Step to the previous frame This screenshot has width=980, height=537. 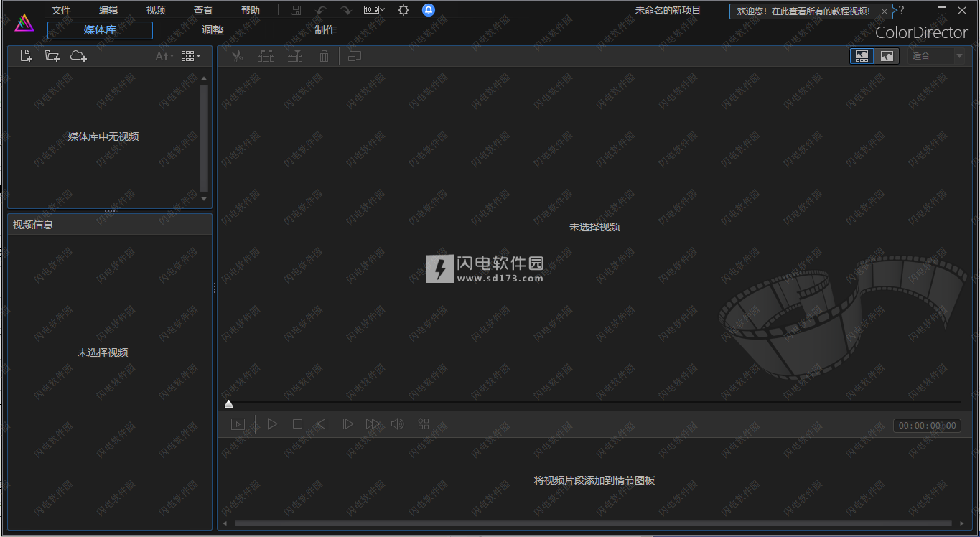click(322, 424)
